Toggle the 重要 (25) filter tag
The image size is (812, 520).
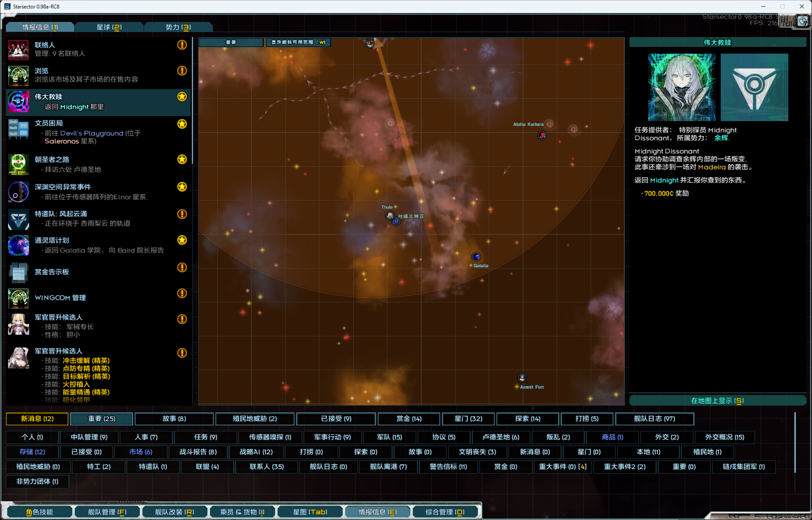101,419
